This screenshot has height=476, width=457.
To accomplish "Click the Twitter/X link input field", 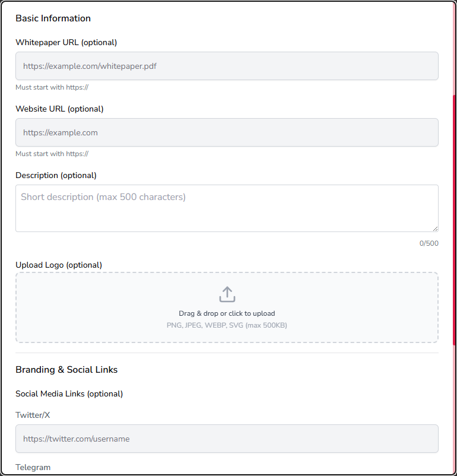I will click(227, 439).
